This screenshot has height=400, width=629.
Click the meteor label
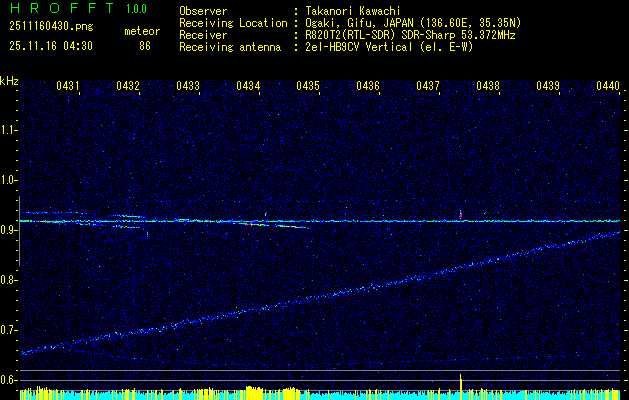(x=142, y=31)
